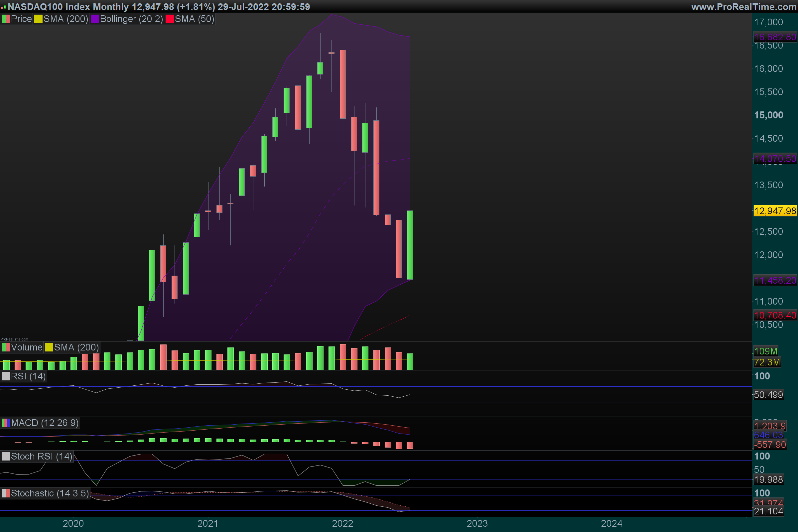Click the candlestick icon beside NASDAQ100 title
This screenshot has width=798, height=532.
coord(3,7)
